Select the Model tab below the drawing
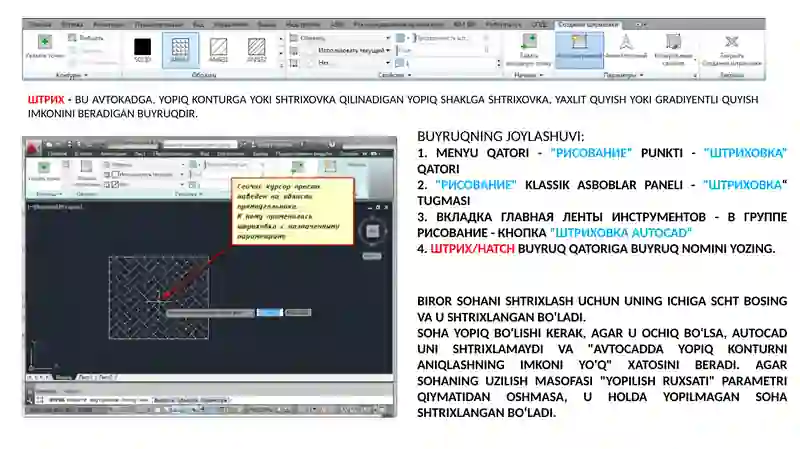 (x=64, y=377)
